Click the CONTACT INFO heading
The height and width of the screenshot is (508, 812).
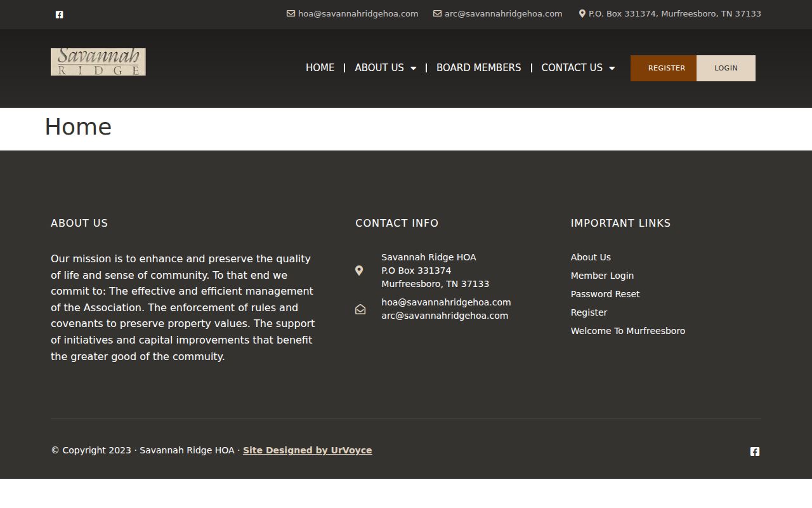tap(396, 223)
